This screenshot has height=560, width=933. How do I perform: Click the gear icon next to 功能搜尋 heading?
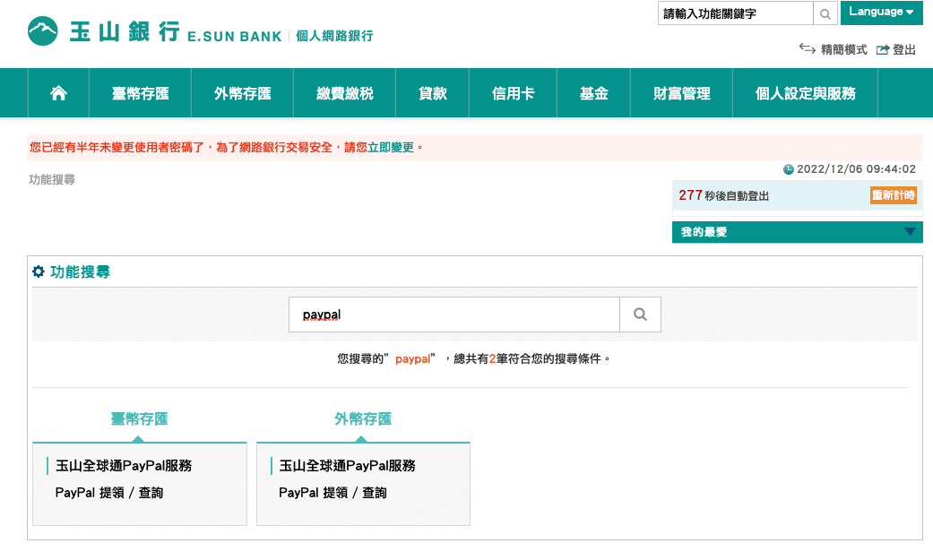tap(37, 271)
